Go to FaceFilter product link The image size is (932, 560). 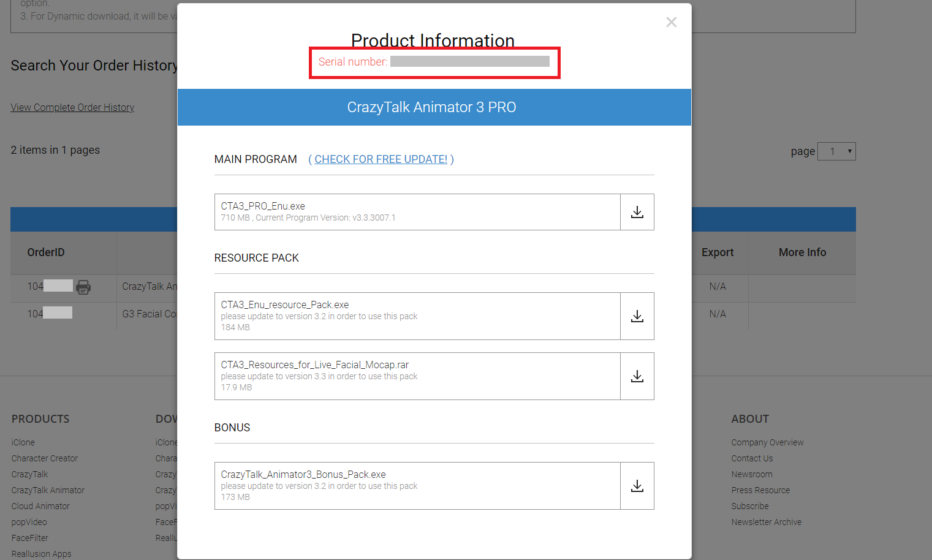click(x=29, y=538)
